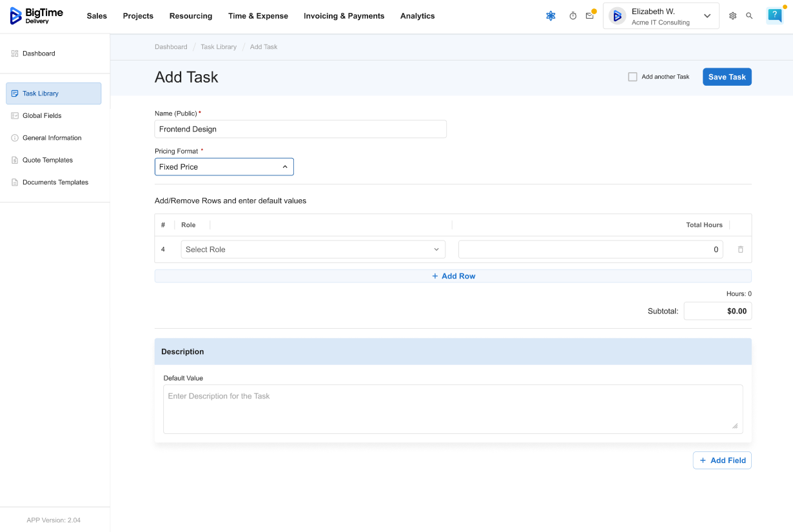Click the Task Library breadcrumb link
Image resolution: width=793 pixels, height=532 pixels.
pyautogui.click(x=219, y=47)
